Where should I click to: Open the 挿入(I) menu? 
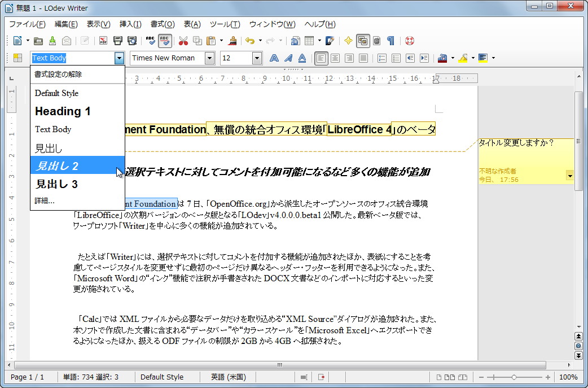[x=130, y=24]
